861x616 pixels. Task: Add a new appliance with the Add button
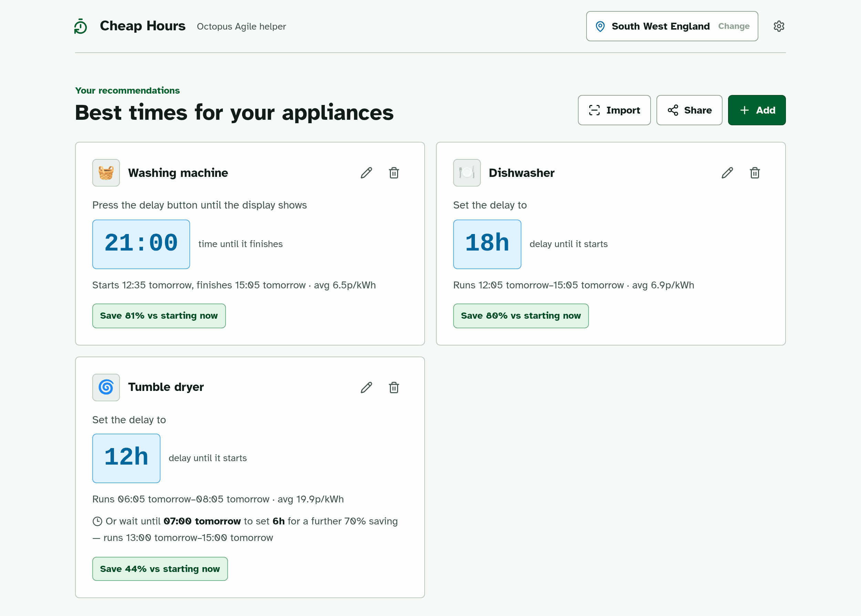click(x=756, y=110)
